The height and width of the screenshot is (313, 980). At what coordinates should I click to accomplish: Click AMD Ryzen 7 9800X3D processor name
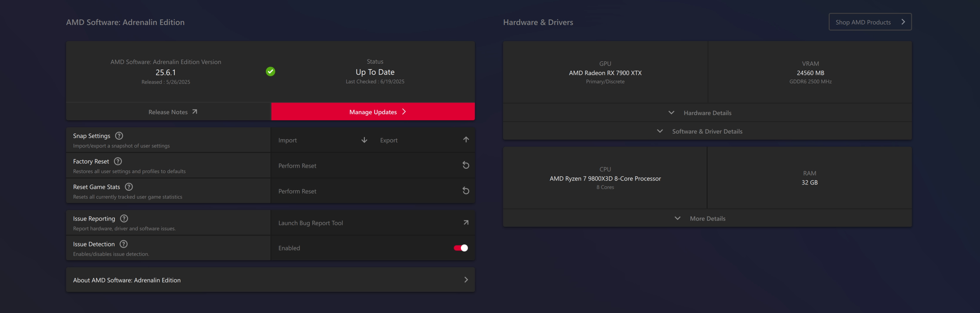coord(605,178)
